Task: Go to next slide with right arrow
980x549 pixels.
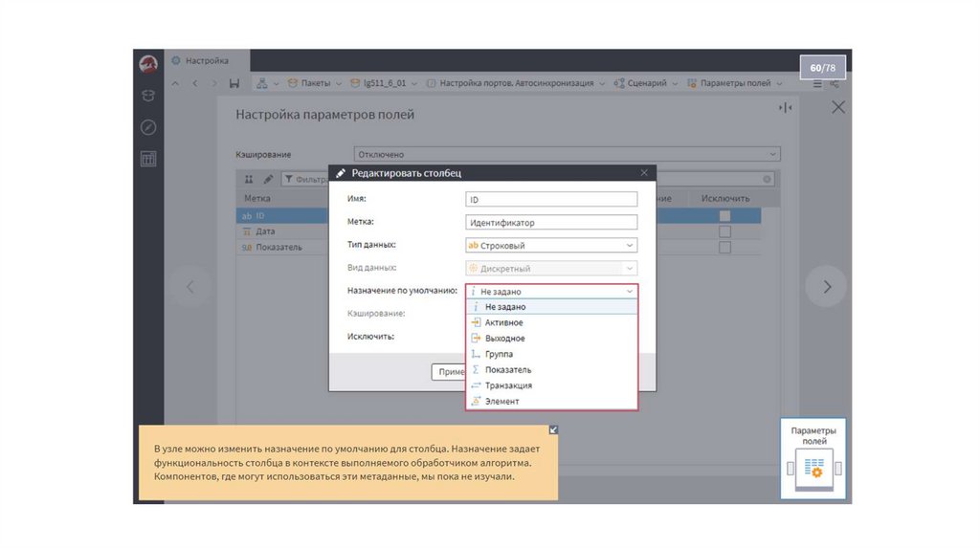Action: (x=827, y=286)
